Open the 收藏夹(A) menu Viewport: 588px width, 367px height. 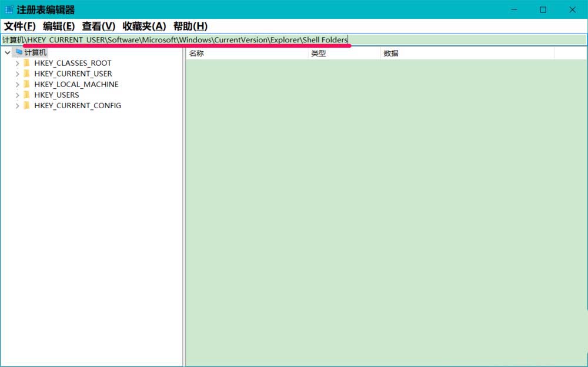[144, 26]
